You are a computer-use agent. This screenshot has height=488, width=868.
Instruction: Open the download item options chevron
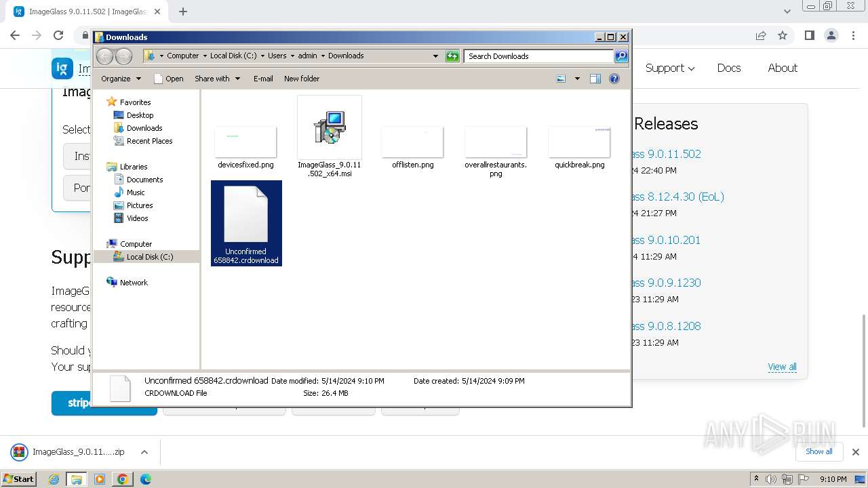(x=144, y=452)
